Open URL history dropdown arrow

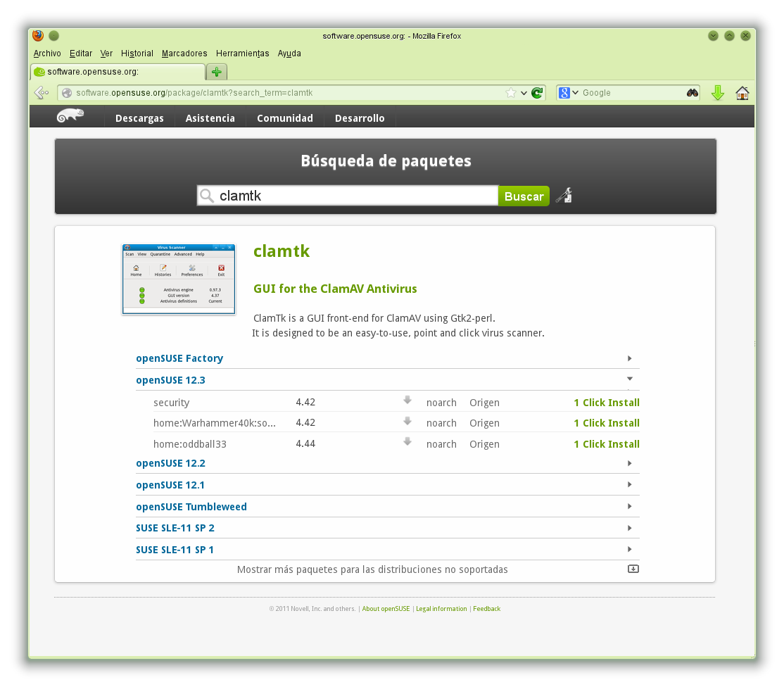(524, 92)
